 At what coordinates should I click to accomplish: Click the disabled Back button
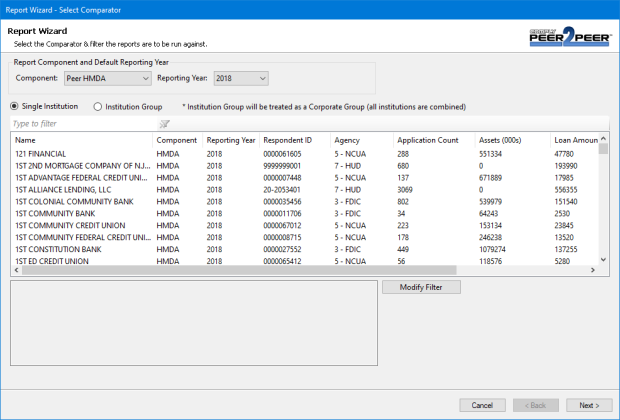[536, 405]
